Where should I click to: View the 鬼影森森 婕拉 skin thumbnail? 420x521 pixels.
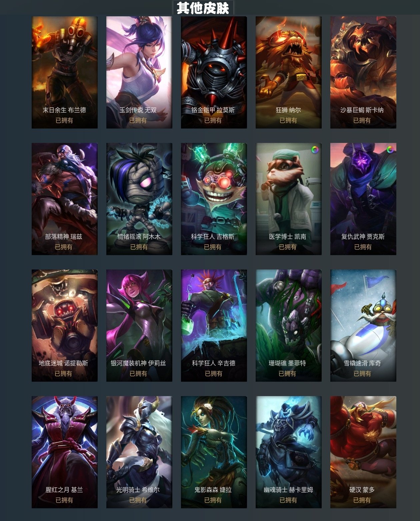tap(214, 452)
